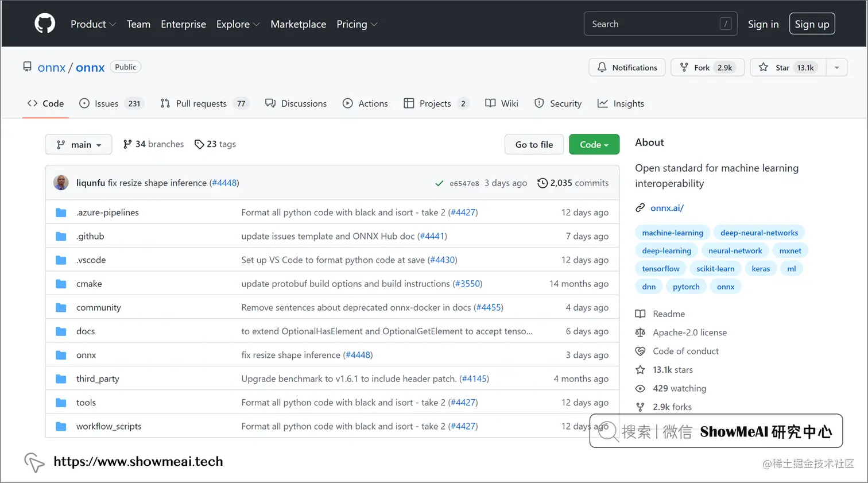
Task: Click the branch icon beside 34 branches
Action: point(127,144)
